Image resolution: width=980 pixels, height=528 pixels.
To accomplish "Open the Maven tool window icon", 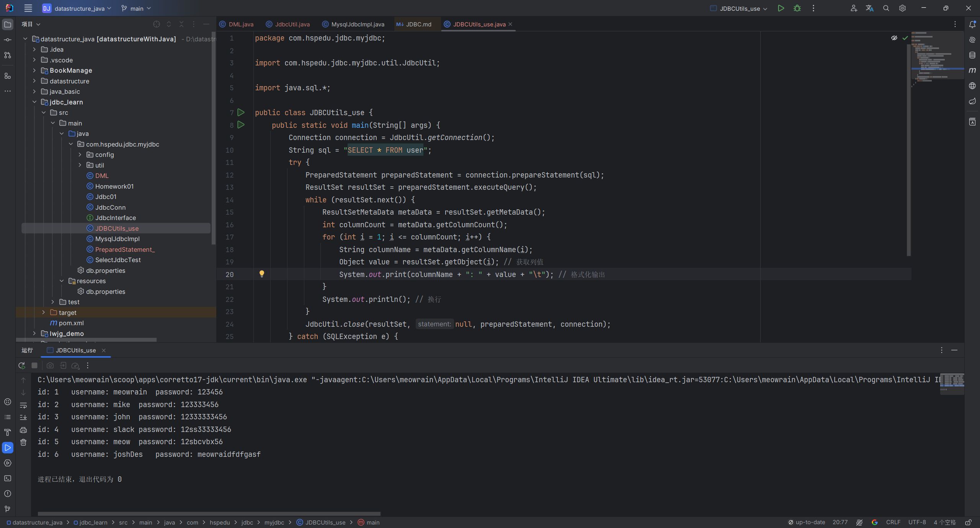I will click(x=972, y=70).
